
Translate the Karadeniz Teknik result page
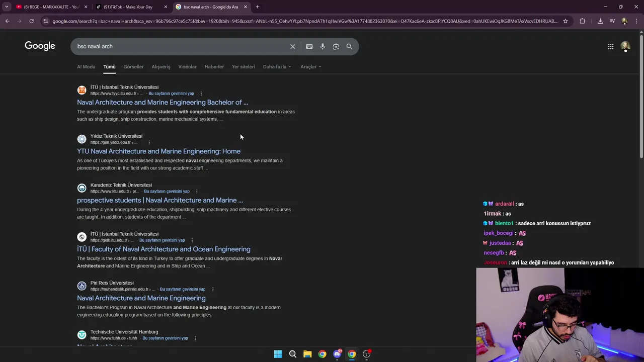[x=167, y=192]
